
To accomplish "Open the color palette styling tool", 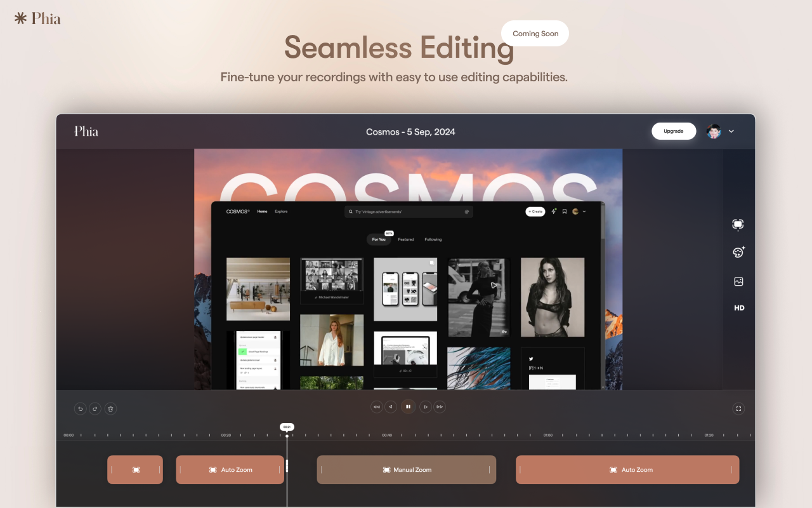I will pos(738,252).
